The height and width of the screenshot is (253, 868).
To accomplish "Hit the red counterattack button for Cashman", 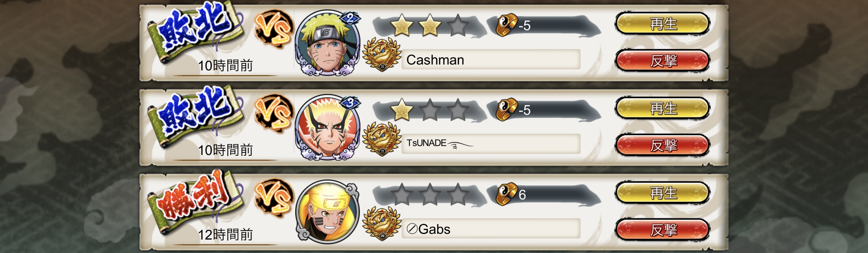I will click(662, 61).
